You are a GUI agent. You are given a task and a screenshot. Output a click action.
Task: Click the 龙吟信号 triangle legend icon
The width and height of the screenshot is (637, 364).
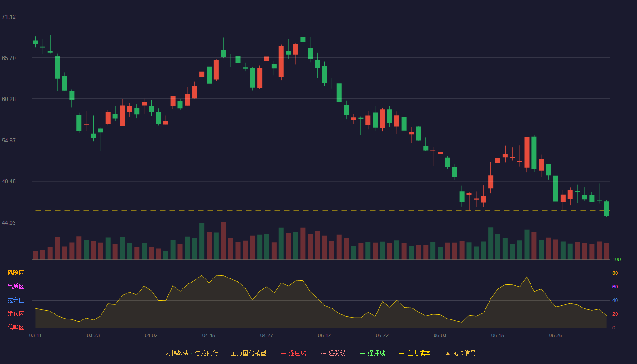pyautogui.click(x=448, y=353)
